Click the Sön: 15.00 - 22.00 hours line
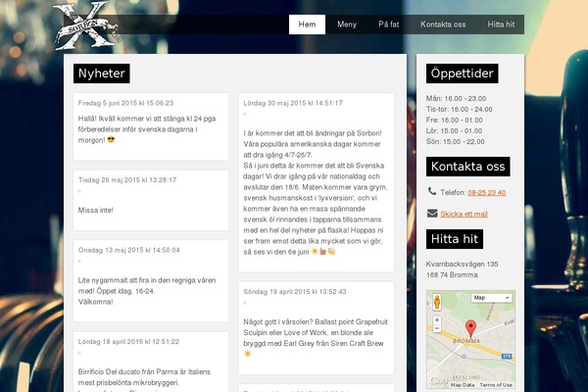The image size is (588, 392). 456,142
